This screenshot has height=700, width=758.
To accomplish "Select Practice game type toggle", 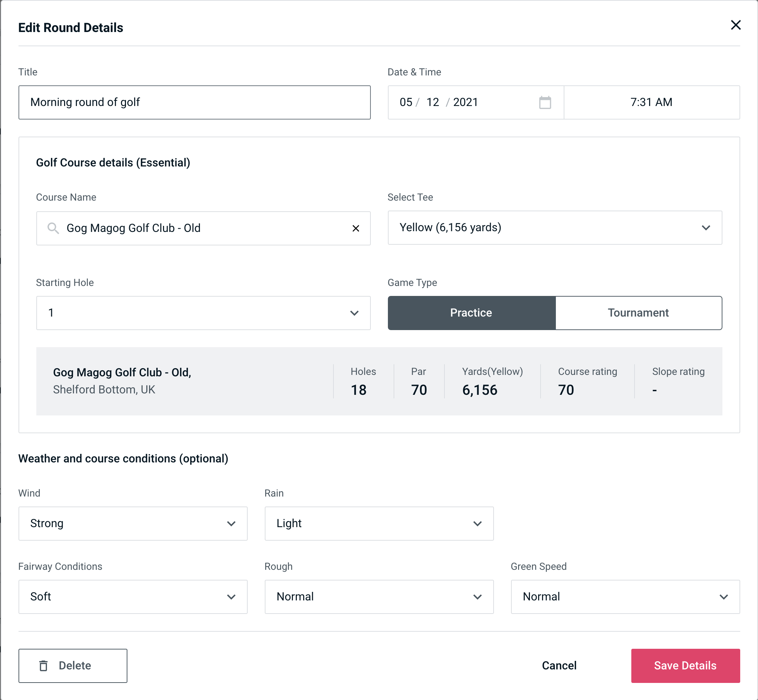I will tap(472, 312).
